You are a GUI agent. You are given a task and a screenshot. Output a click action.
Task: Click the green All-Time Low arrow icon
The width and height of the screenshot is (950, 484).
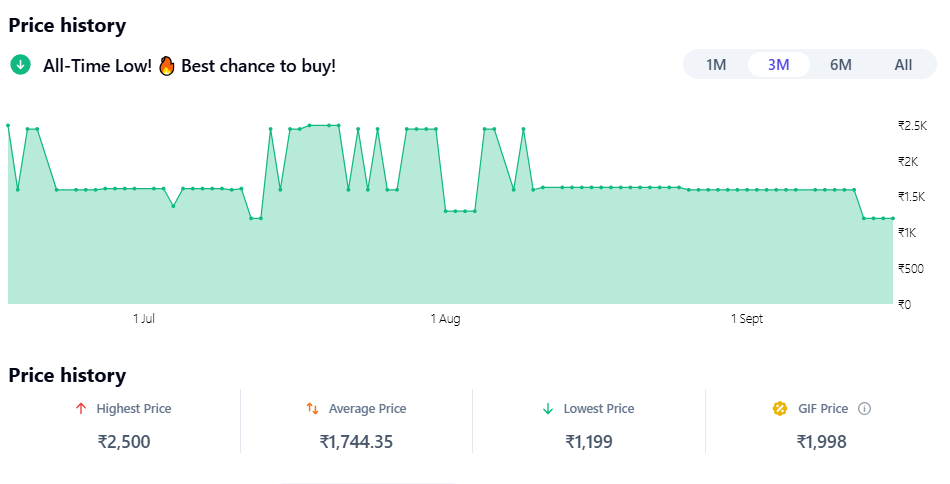pyautogui.click(x=20, y=65)
